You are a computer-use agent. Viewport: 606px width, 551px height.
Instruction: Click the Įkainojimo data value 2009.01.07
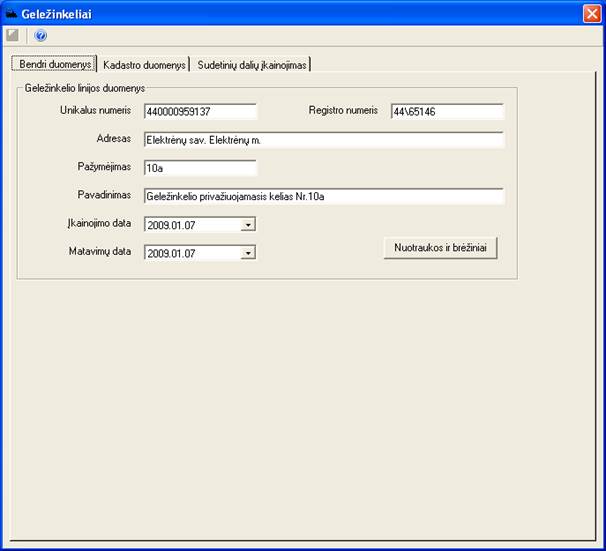click(x=171, y=225)
